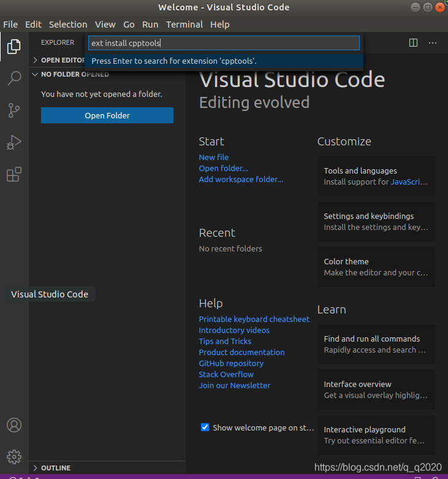Screen dimensions: 448x479
Task: Click the Open folder... link
Action: [x=224, y=168]
